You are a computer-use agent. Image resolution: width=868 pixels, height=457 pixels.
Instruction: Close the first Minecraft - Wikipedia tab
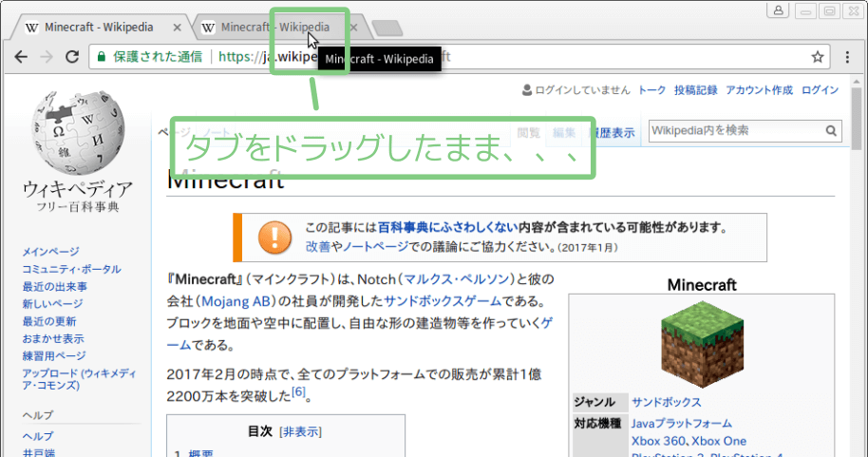pyautogui.click(x=178, y=28)
